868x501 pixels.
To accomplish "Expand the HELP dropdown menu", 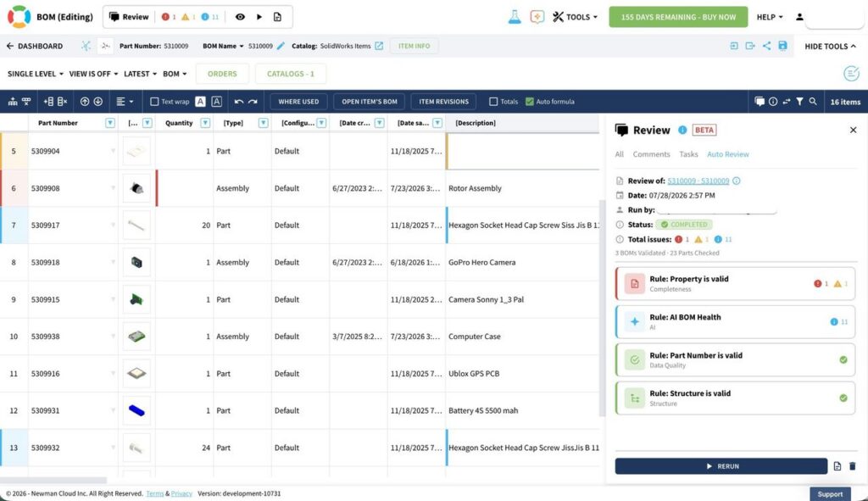I will click(x=770, y=17).
